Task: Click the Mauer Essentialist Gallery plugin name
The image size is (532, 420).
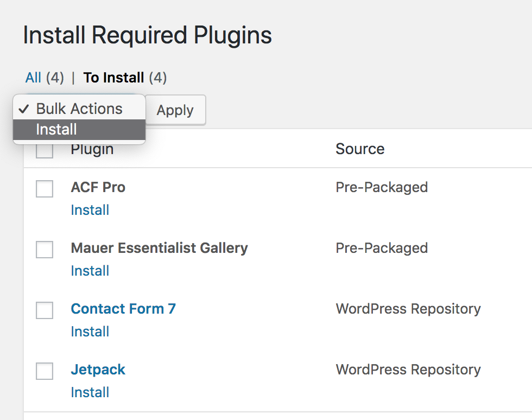Action: coord(159,248)
